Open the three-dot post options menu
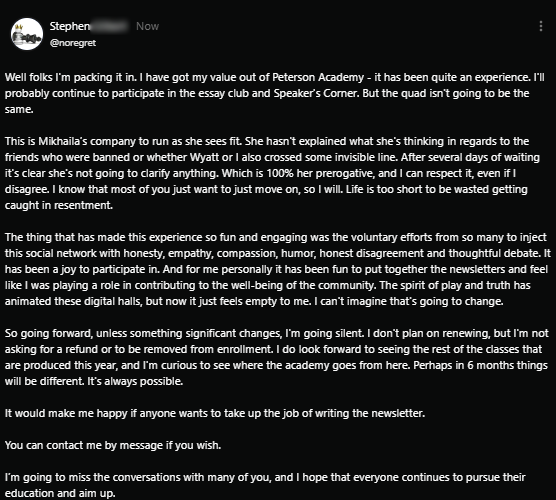The image size is (556, 500). pos(540,26)
